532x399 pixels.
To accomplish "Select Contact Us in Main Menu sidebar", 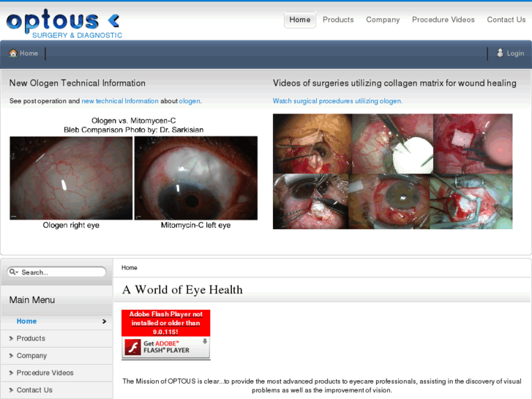I will [34, 389].
